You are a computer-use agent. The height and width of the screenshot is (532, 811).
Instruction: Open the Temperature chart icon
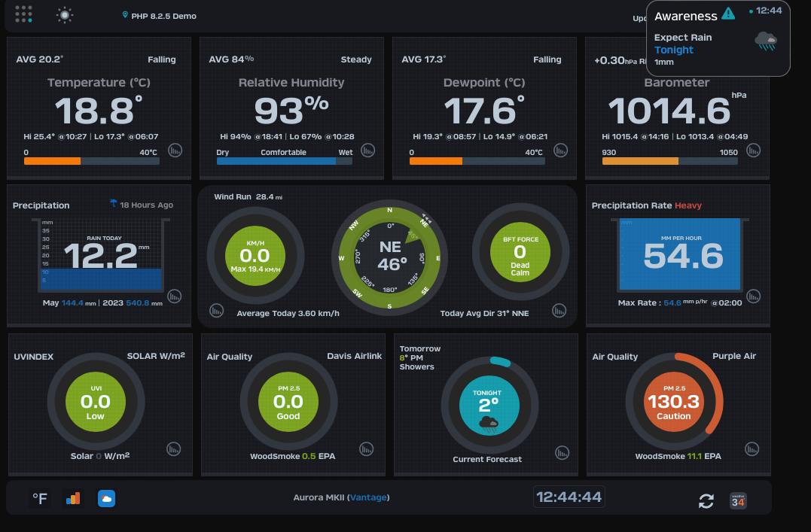pos(175,150)
